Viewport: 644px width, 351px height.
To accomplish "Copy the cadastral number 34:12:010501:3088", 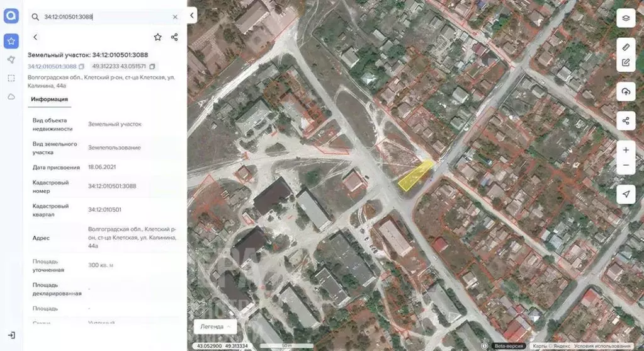I will click(x=82, y=66).
